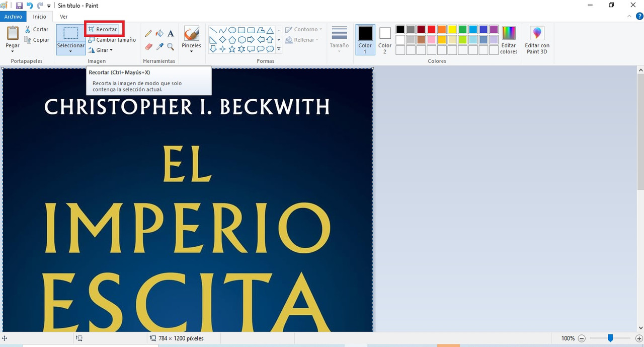Choose the Diamond shape
Image resolution: width=644 pixels, height=347 pixels.
pyautogui.click(x=222, y=40)
